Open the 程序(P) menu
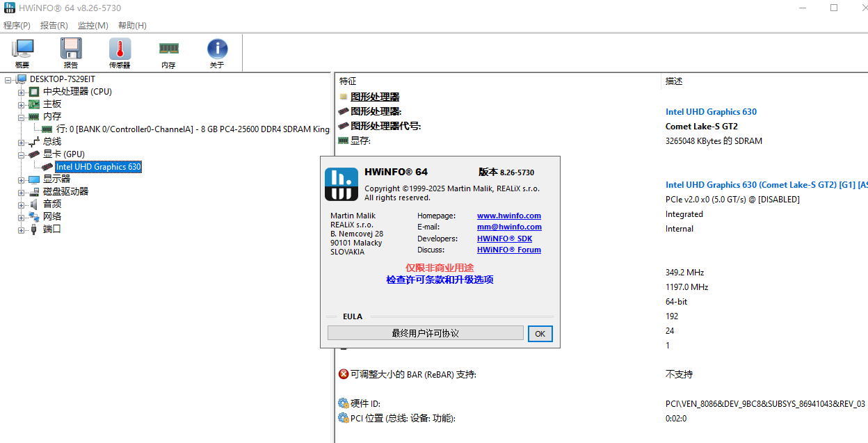Viewport: 868px width, 443px height. 17,26
